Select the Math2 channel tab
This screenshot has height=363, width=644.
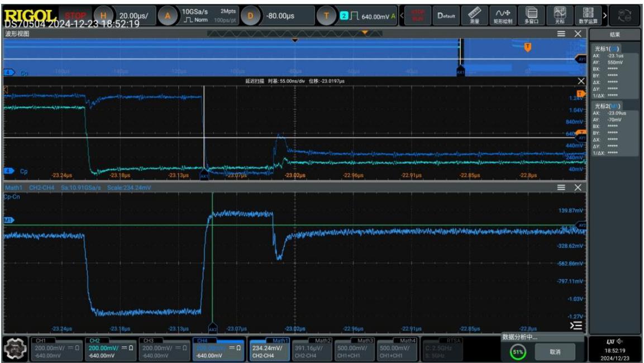[312, 350]
